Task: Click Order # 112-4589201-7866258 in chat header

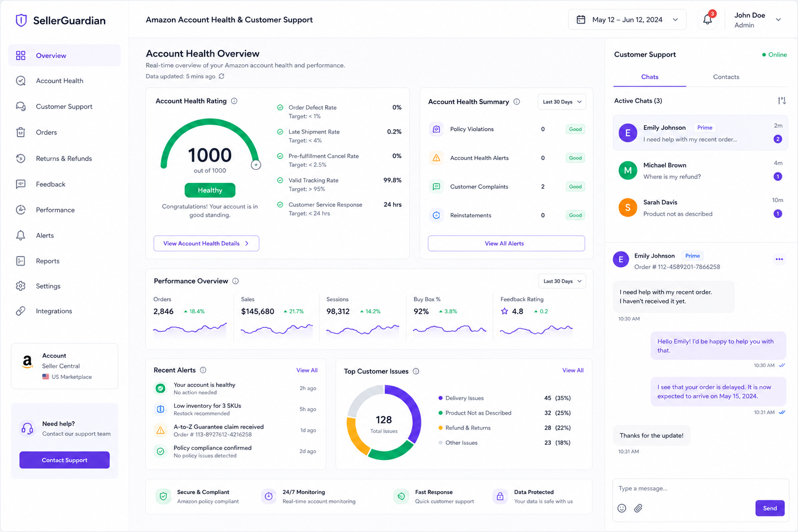Action: pos(677,267)
